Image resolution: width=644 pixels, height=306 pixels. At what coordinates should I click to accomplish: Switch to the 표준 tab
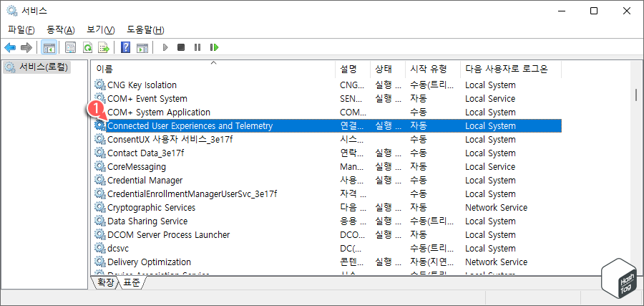point(131,282)
